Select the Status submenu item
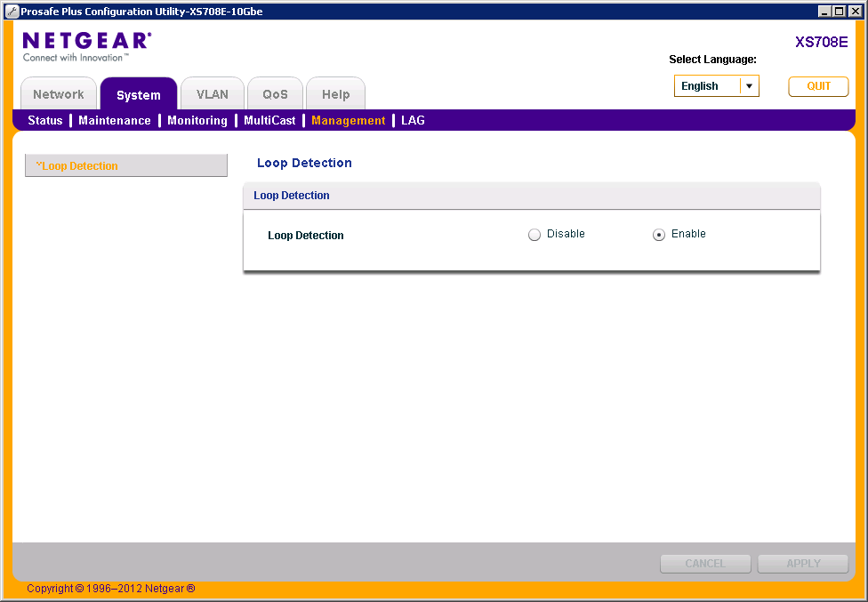Viewport: 868px width, 602px height. click(x=44, y=121)
